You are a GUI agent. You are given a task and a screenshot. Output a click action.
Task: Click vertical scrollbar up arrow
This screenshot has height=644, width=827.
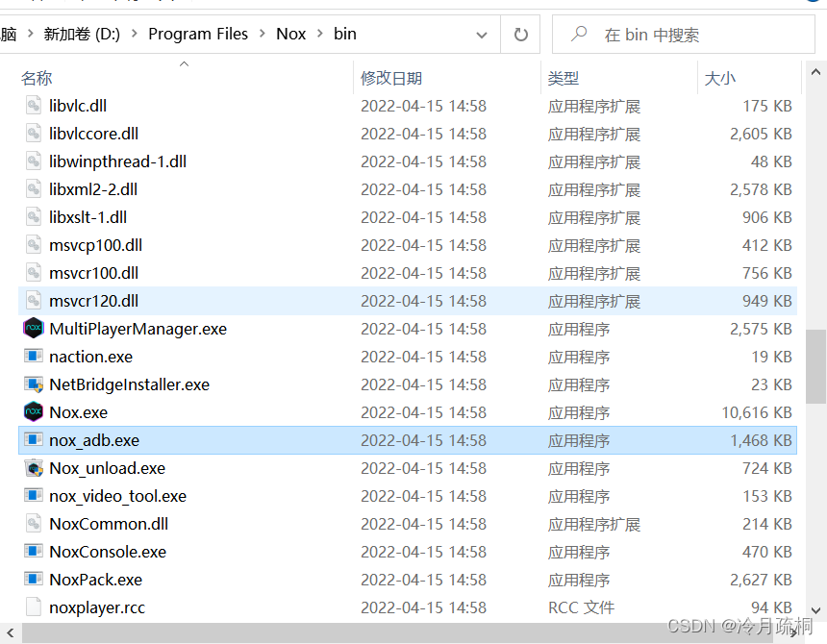point(815,72)
